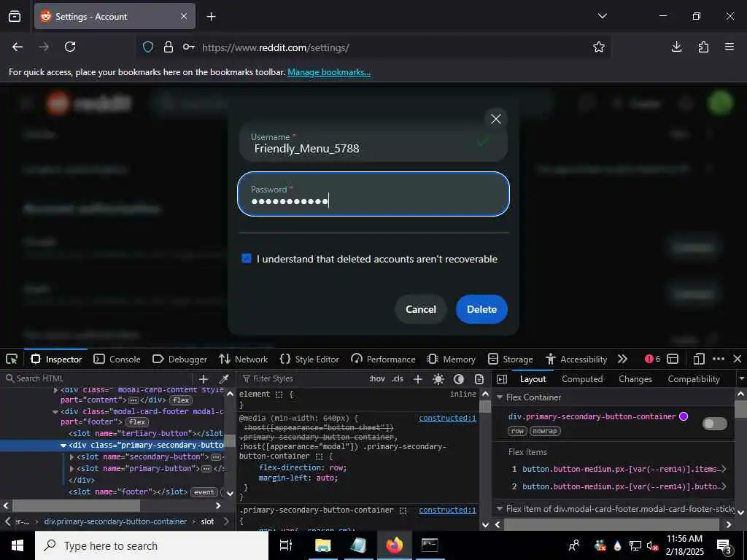Viewport: 747px width, 560px height.
Task: Click the element picker icon in DevTools
Action: (12, 359)
